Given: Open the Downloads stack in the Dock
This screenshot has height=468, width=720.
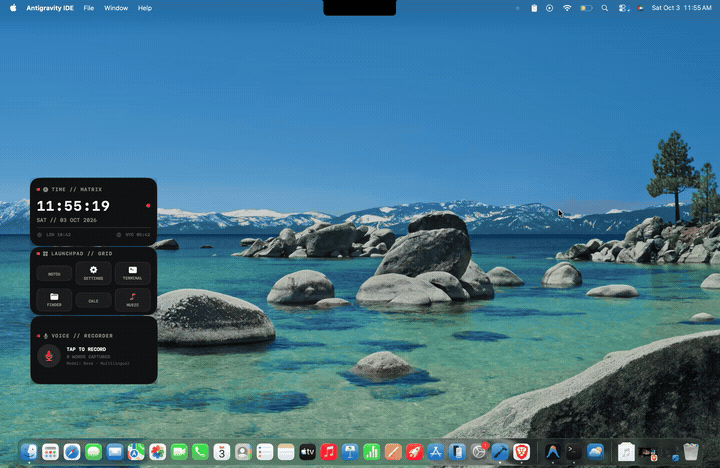Looking at the screenshot, I should (x=626, y=452).
